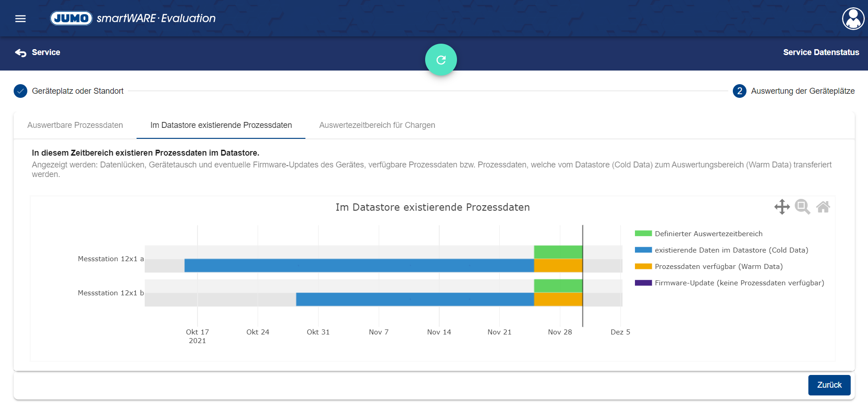Screen dimensions: 868x410
Task: Select Im Datastore existierende Prozessdaten tab
Action: coord(221,125)
